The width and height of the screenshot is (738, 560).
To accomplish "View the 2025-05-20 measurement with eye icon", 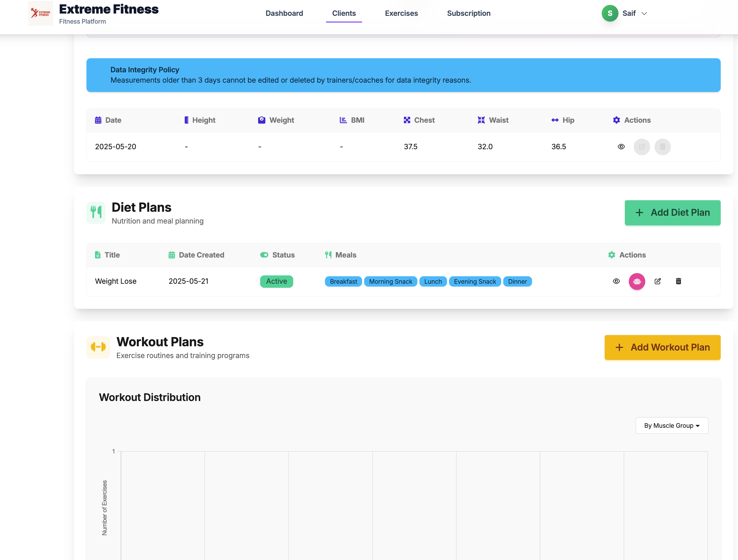I will coord(621,147).
